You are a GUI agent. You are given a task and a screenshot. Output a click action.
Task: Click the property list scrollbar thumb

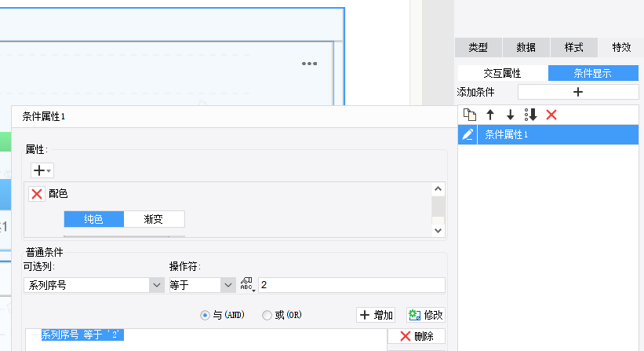click(438, 207)
